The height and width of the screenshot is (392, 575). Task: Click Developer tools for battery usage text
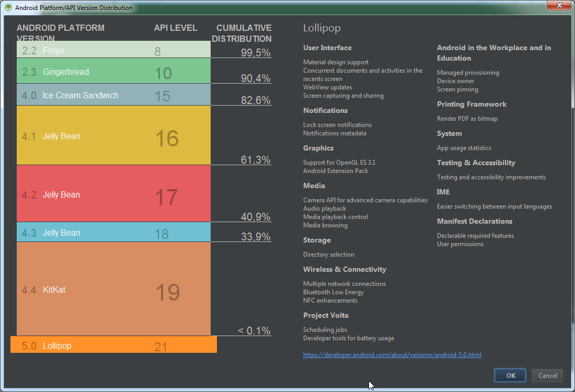tap(348, 339)
